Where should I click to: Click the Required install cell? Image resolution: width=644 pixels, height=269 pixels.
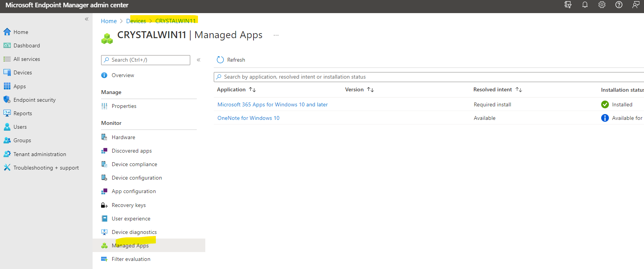(492, 104)
